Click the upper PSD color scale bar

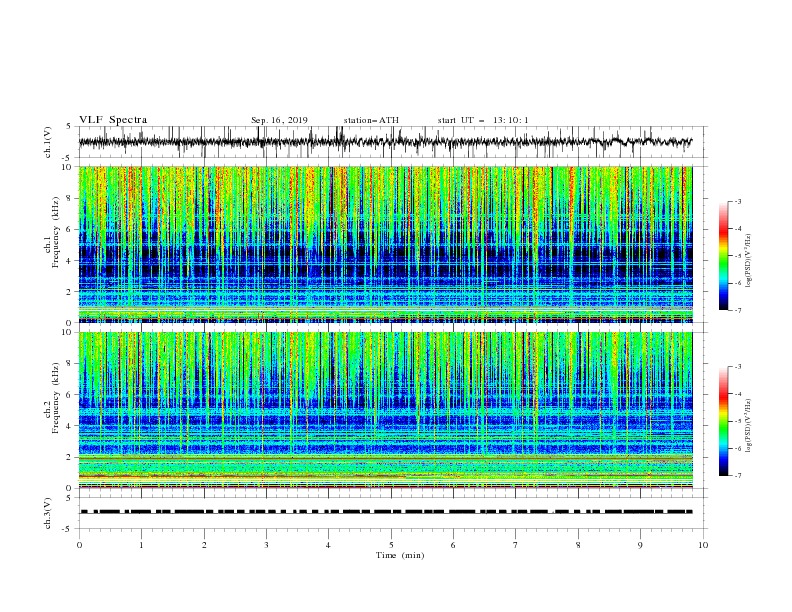tap(724, 256)
